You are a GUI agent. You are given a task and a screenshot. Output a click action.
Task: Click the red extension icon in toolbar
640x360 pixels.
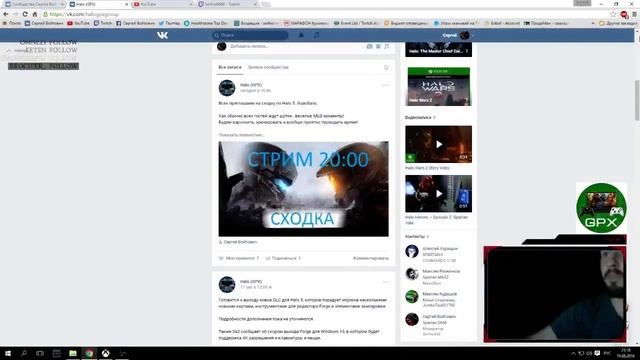click(x=624, y=14)
